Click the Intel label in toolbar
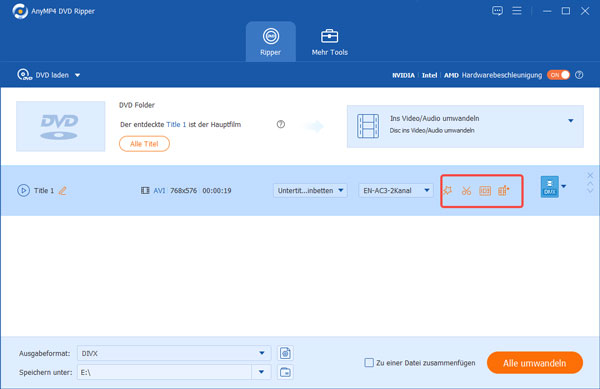This screenshot has height=389, width=600. (x=429, y=75)
